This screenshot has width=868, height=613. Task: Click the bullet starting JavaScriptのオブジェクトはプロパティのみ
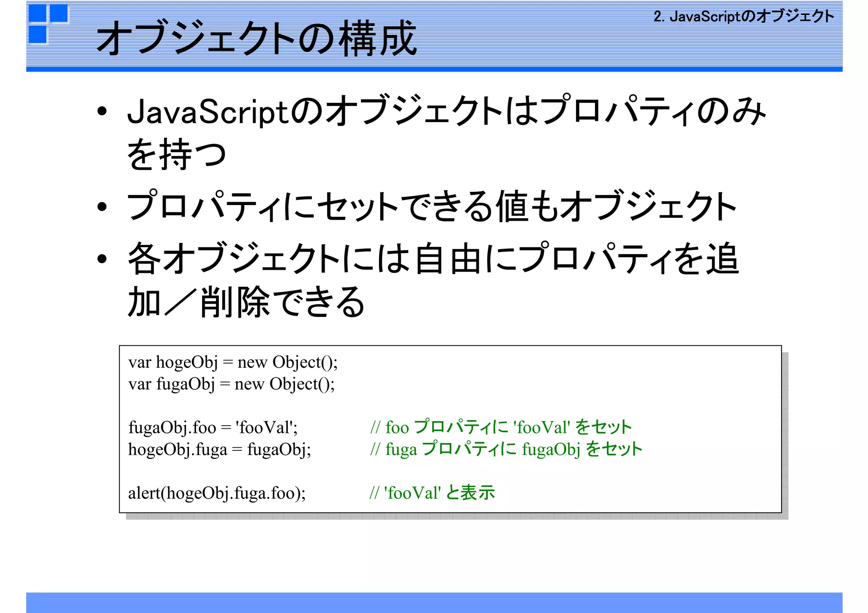446,111
